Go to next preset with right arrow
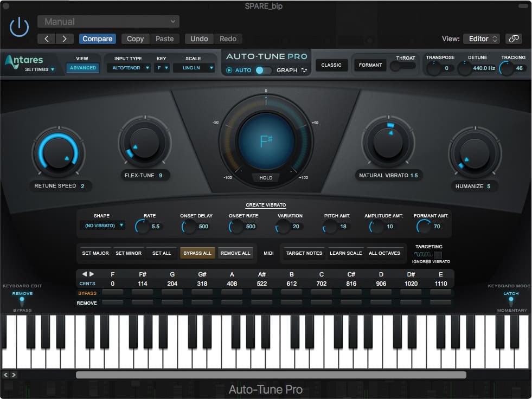This screenshot has width=532, height=399. click(65, 38)
